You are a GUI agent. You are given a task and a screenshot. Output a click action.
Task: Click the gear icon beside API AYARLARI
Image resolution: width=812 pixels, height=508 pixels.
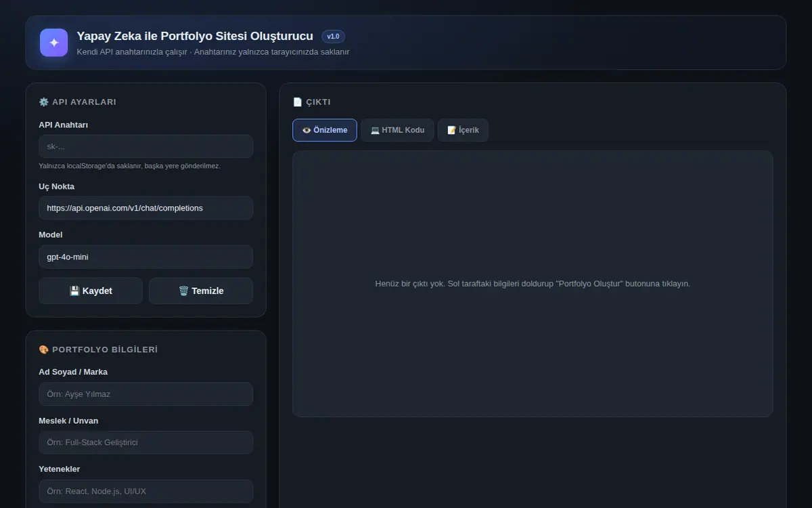click(x=44, y=102)
